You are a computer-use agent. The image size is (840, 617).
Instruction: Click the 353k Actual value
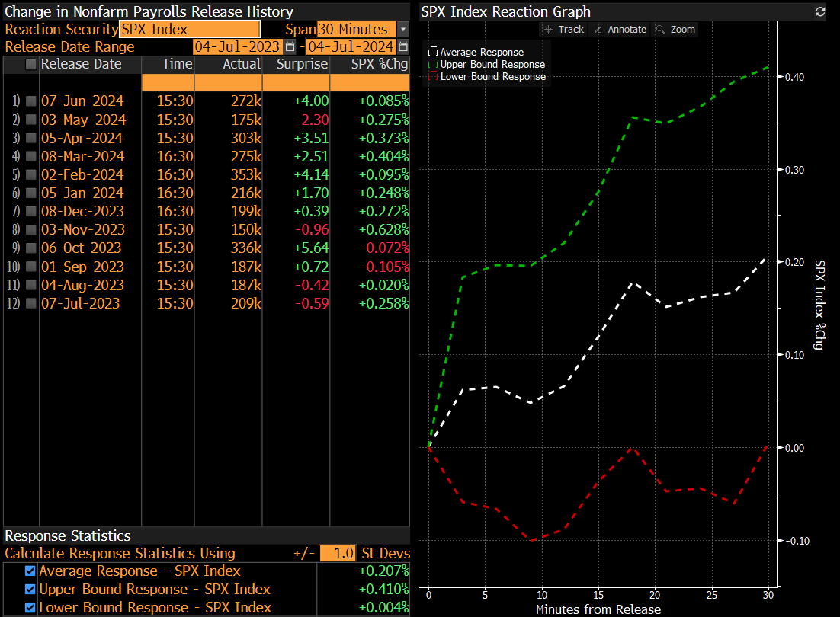pos(246,174)
